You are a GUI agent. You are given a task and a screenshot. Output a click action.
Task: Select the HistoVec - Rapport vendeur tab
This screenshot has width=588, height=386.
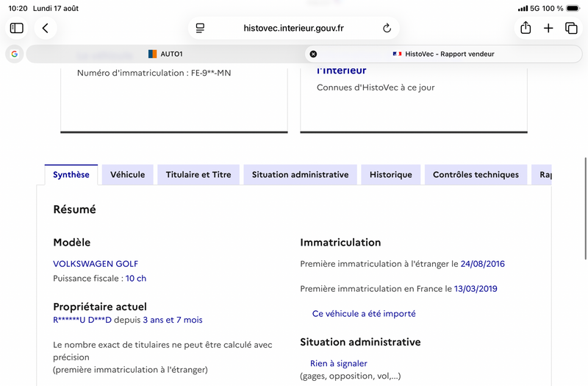point(443,54)
